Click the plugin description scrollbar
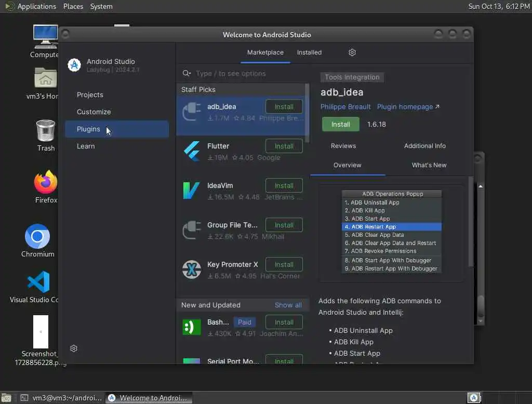This screenshot has width=532, height=404. [471, 222]
